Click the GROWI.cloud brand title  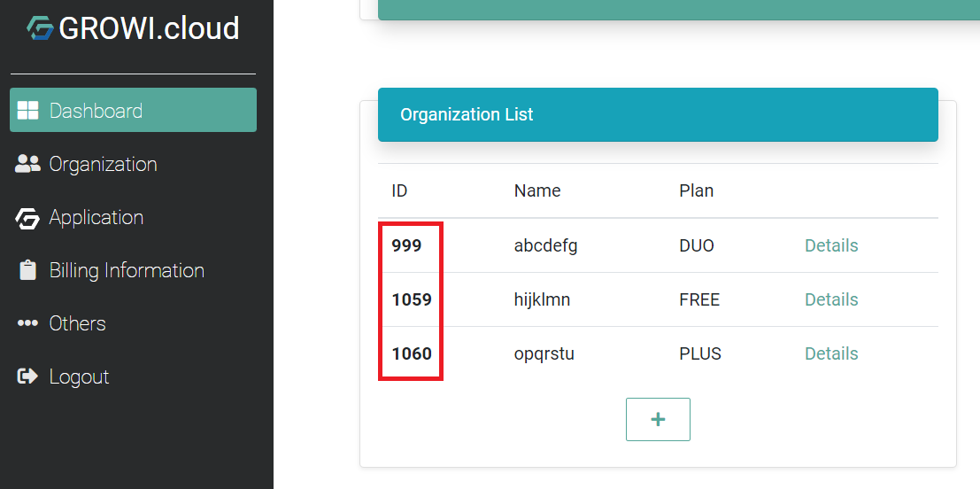click(149, 28)
